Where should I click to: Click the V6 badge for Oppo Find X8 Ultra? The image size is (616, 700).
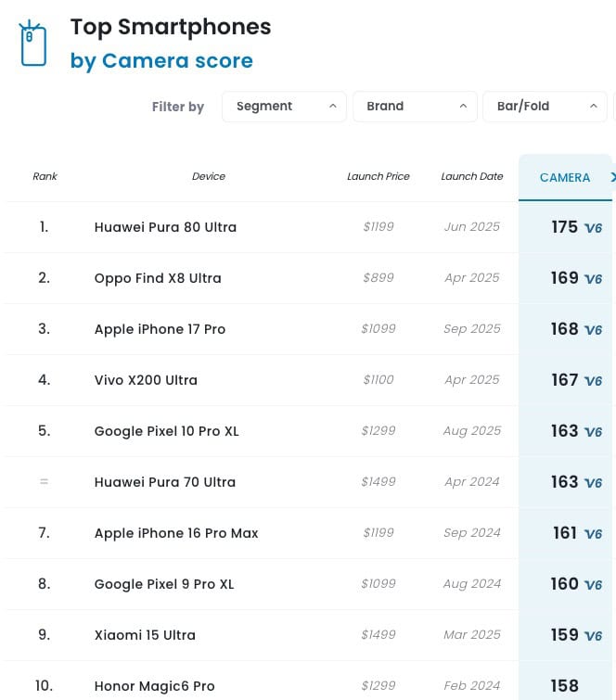594,279
